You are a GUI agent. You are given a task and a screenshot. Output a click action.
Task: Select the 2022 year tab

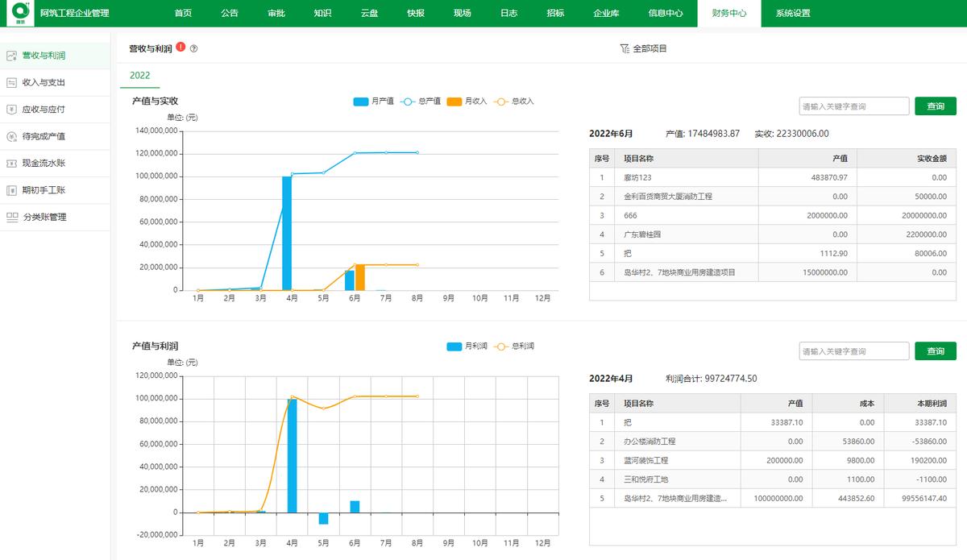point(139,75)
